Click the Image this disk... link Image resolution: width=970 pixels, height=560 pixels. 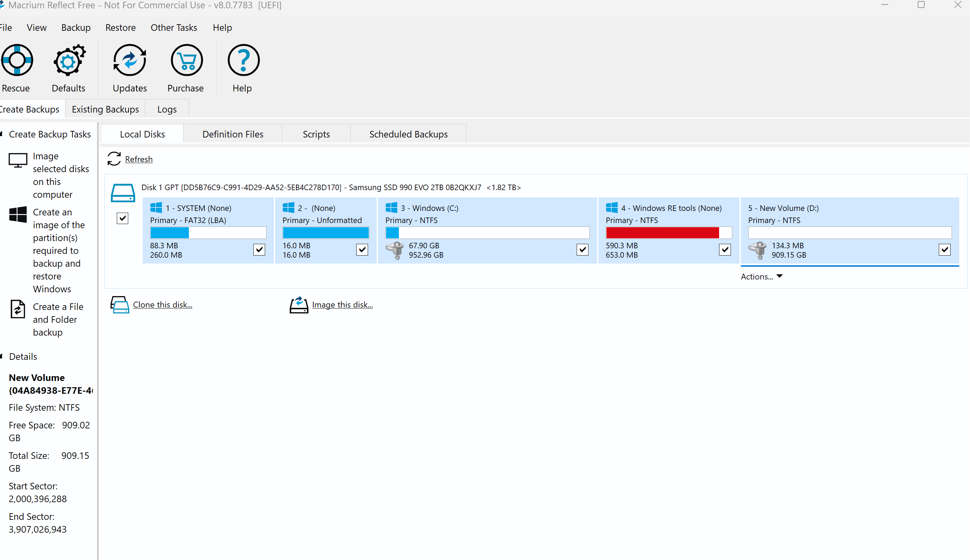[x=342, y=305]
